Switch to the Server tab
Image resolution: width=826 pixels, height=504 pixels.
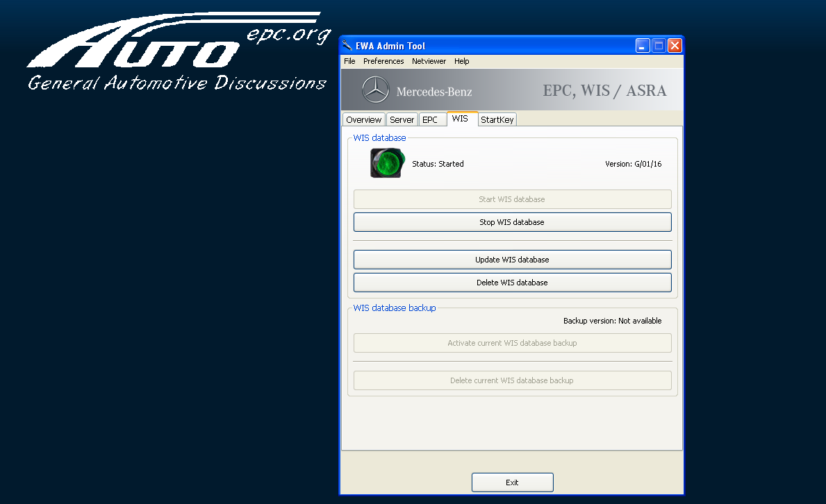(402, 119)
